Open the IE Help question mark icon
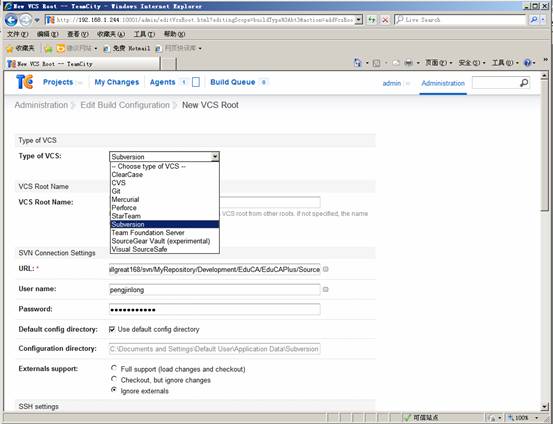Image resolution: width=553 pixels, height=424 pixels. point(527,63)
